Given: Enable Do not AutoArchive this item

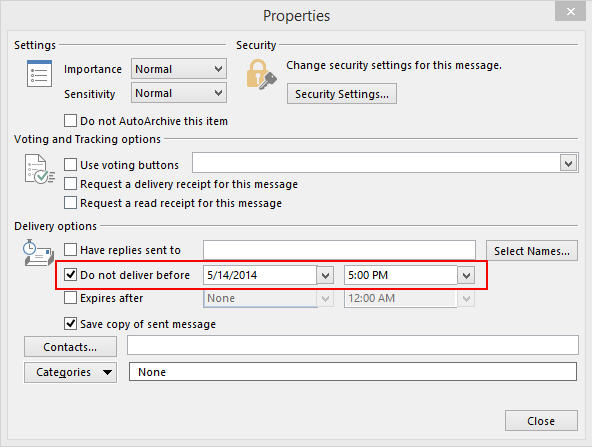Looking at the screenshot, I should (x=70, y=121).
